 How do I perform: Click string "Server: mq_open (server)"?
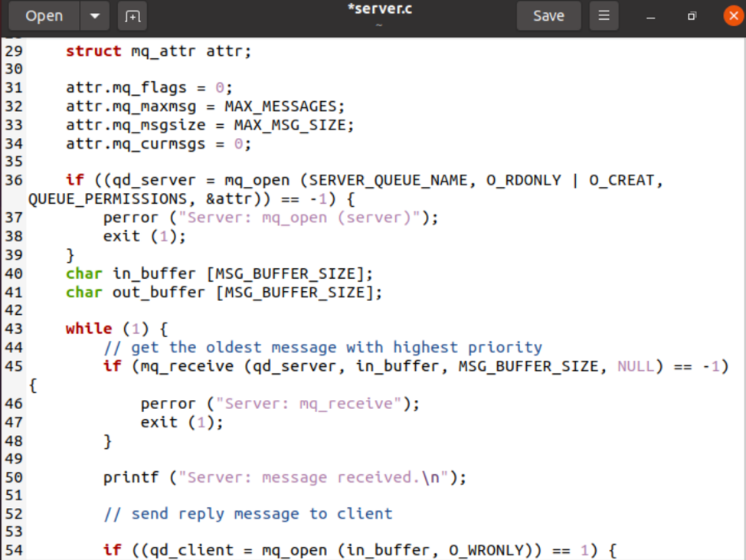[299, 218]
